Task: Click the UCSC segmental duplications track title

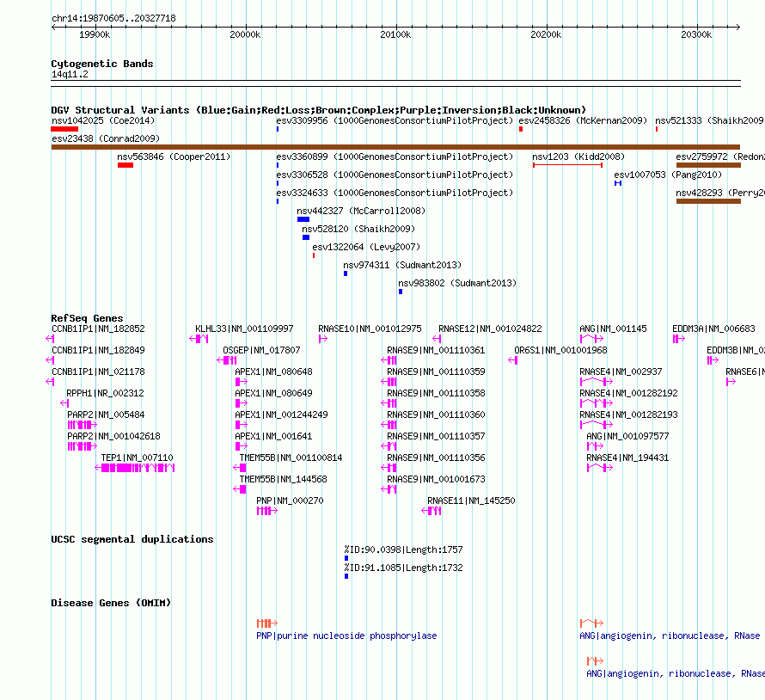Action: (132, 539)
